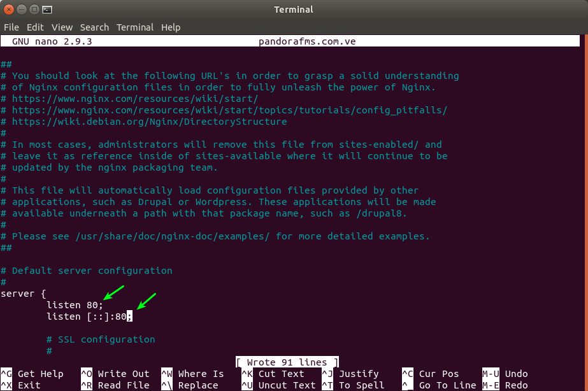Click the pandorafms.com.ve filename in the nano header

307,41
